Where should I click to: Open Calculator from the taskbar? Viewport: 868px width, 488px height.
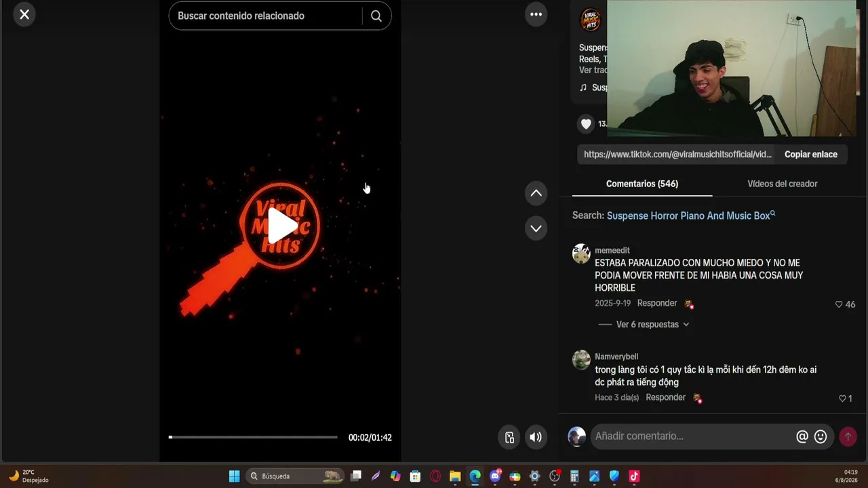click(574, 476)
